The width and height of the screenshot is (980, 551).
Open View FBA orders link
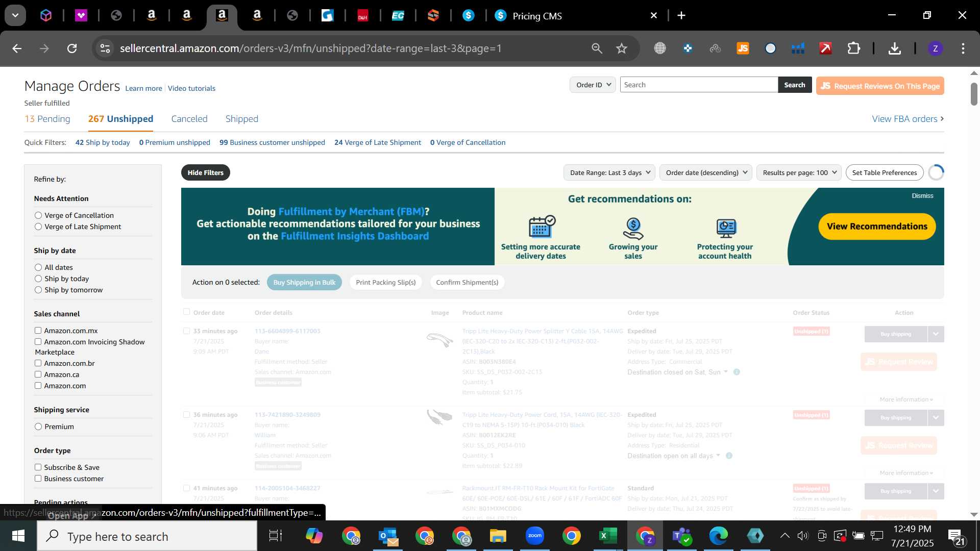(908, 119)
